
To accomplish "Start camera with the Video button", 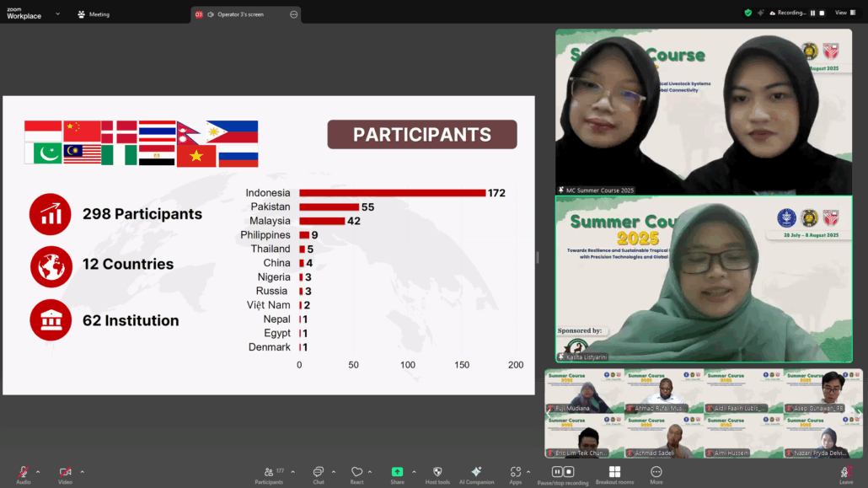I will point(65,473).
